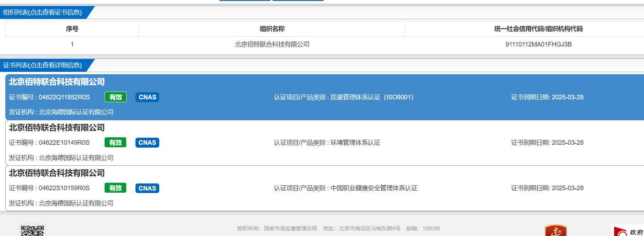Click the 版权所有 国家市场监督管理总局 footer text

coord(277,229)
